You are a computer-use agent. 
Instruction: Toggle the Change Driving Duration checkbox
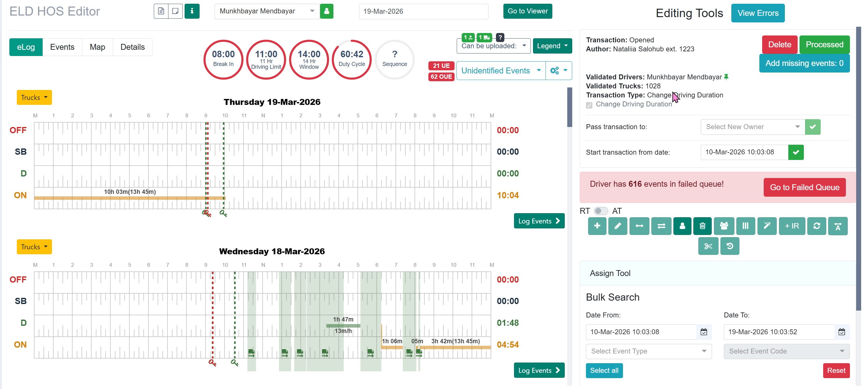[x=589, y=105]
